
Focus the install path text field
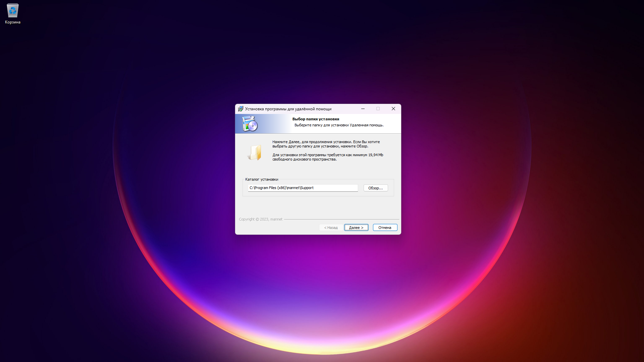[x=303, y=188]
